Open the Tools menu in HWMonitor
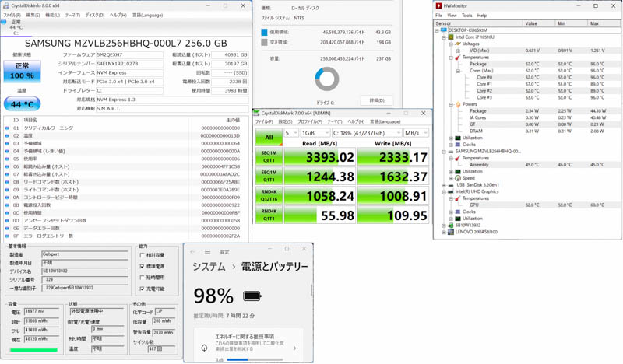Image resolution: width=623 pixels, height=364 pixels. (x=466, y=15)
